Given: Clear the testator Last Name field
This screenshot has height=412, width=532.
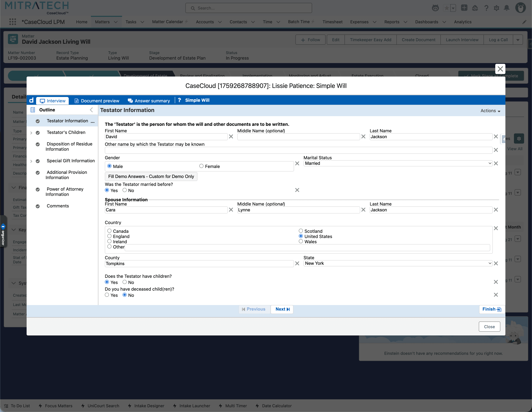Looking at the screenshot, I should tap(496, 137).
